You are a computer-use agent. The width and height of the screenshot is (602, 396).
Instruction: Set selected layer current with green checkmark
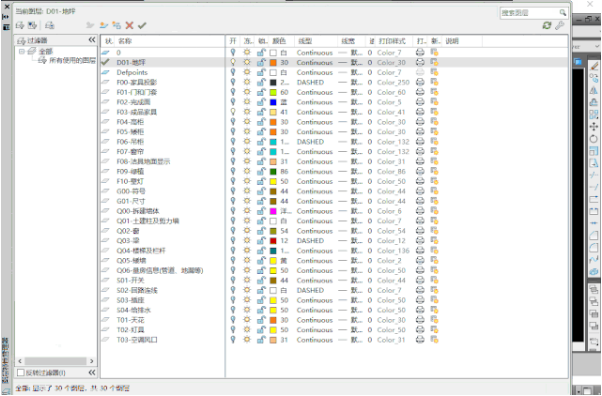tap(142, 25)
